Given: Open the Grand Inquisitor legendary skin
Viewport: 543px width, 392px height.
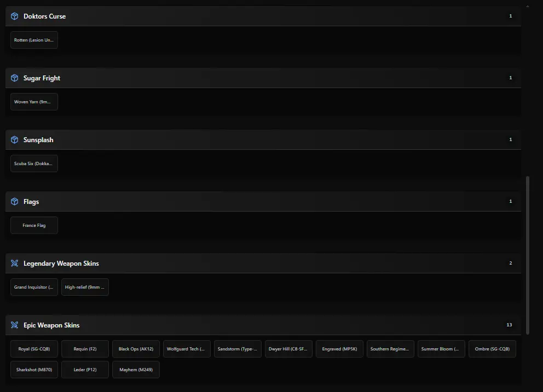Looking at the screenshot, I should 34,287.
